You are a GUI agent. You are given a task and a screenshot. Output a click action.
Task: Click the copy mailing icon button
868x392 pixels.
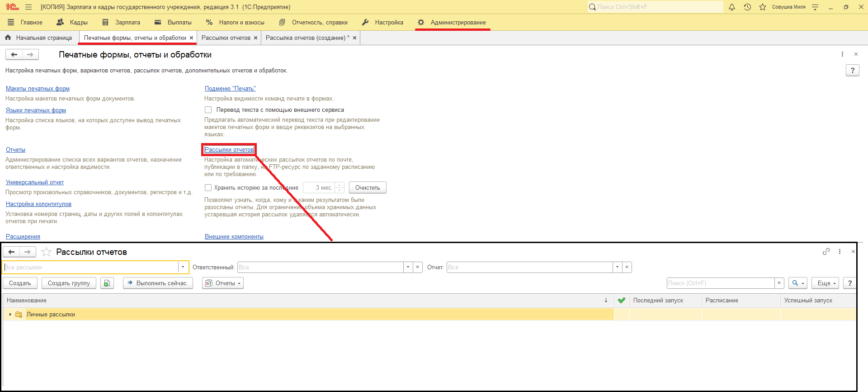click(x=107, y=283)
